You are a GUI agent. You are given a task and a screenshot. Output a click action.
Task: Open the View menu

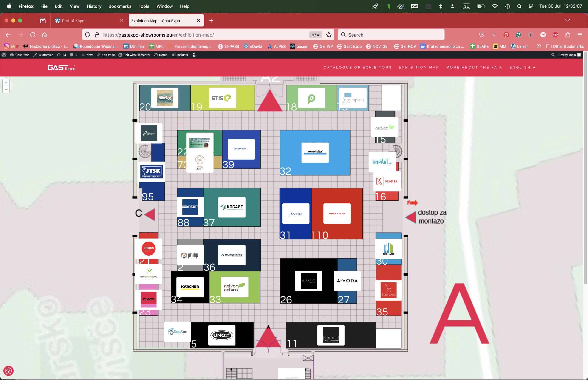(x=75, y=6)
